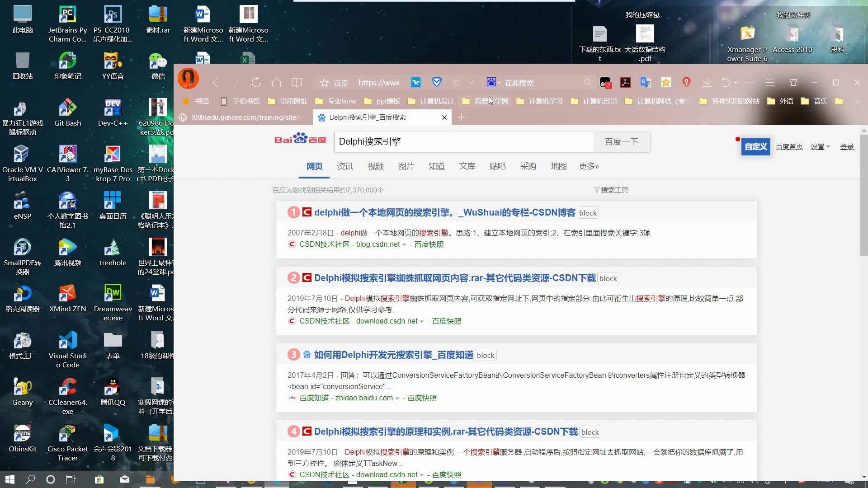Click the blue 自定义 button
The image size is (868, 488).
click(755, 147)
